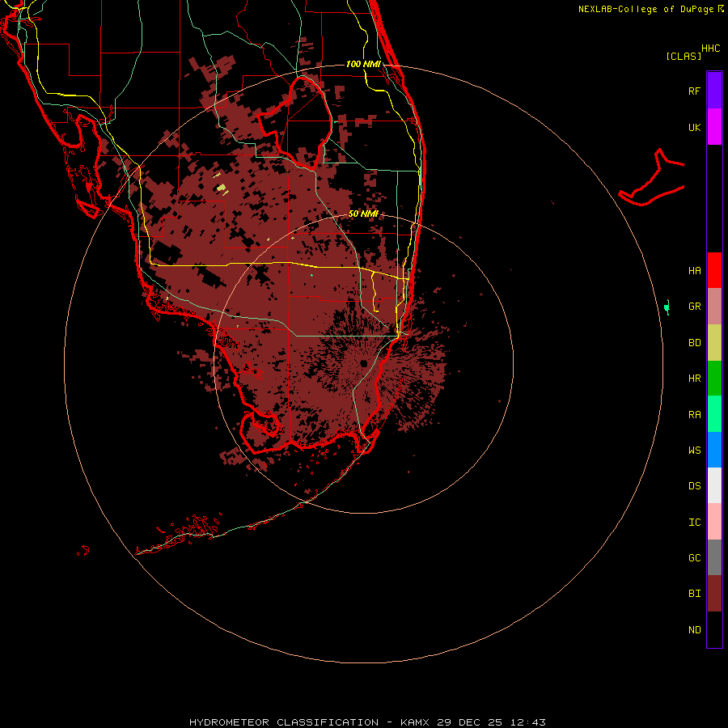The width and height of the screenshot is (728, 728).
Task: Select the GR pink legend swatch
Action: click(x=714, y=306)
